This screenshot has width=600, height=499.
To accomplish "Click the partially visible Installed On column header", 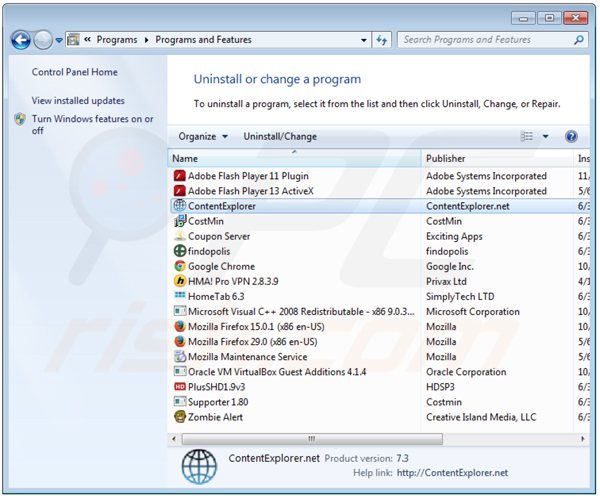I will click(583, 158).
